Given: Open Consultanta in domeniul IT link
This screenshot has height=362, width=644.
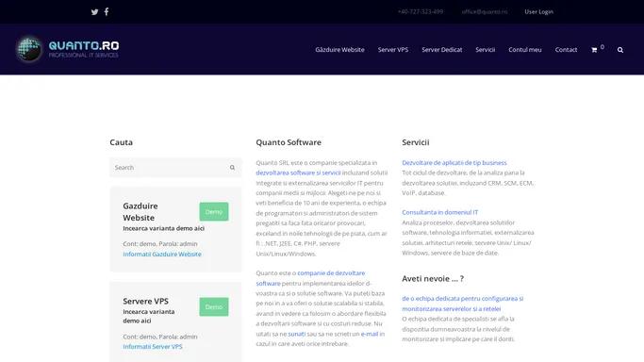Looking at the screenshot, I should pos(440,212).
